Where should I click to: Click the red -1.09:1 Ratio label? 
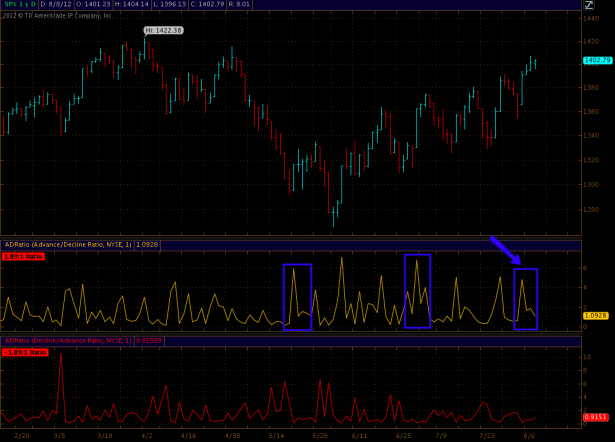point(25,353)
